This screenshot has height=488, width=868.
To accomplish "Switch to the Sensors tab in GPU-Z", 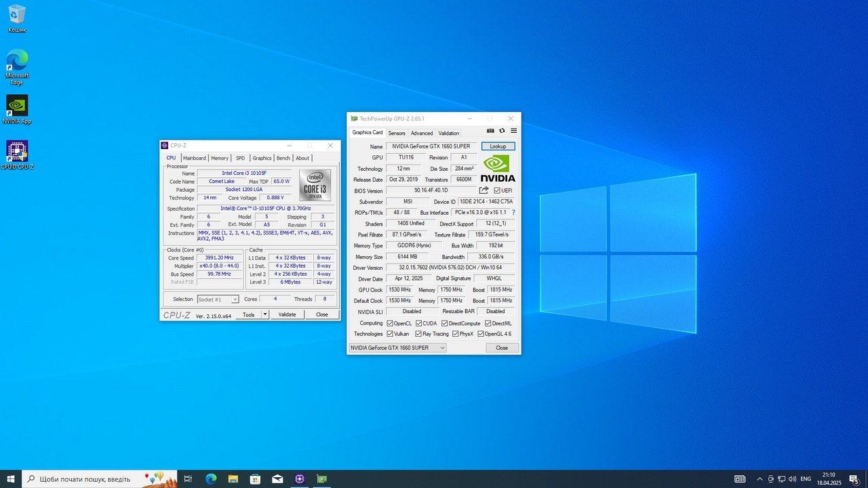I will (x=397, y=133).
